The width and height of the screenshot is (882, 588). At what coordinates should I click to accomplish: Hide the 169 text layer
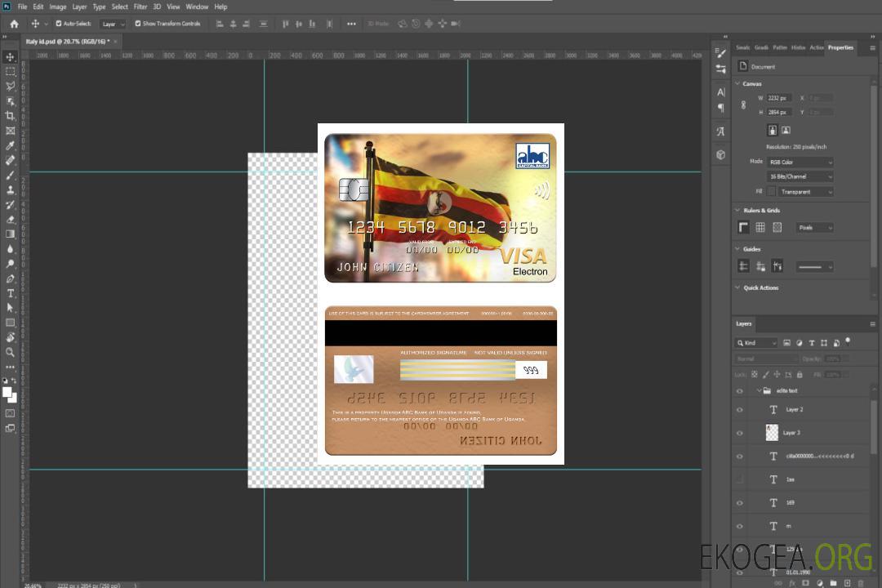(x=740, y=503)
